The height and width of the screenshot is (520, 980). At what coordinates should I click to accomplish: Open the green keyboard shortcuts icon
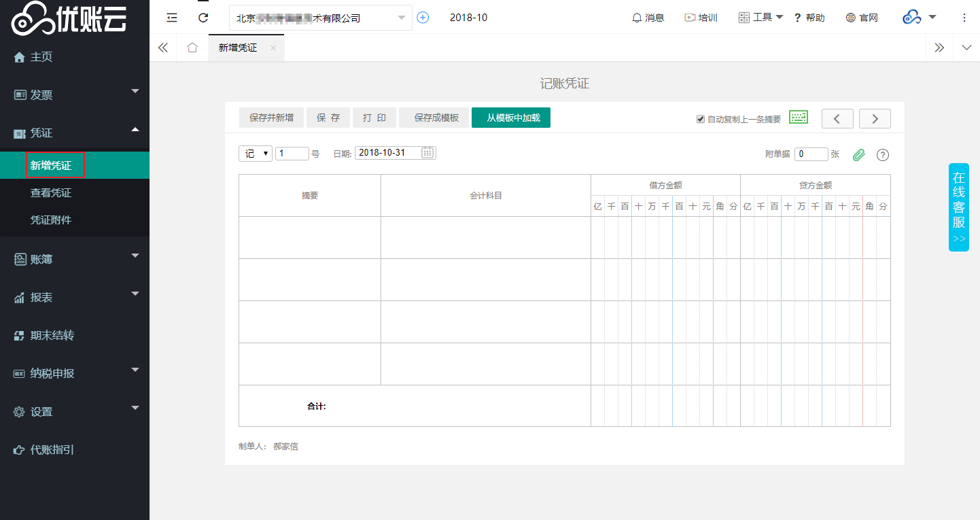pyautogui.click(x=799, y=118)
